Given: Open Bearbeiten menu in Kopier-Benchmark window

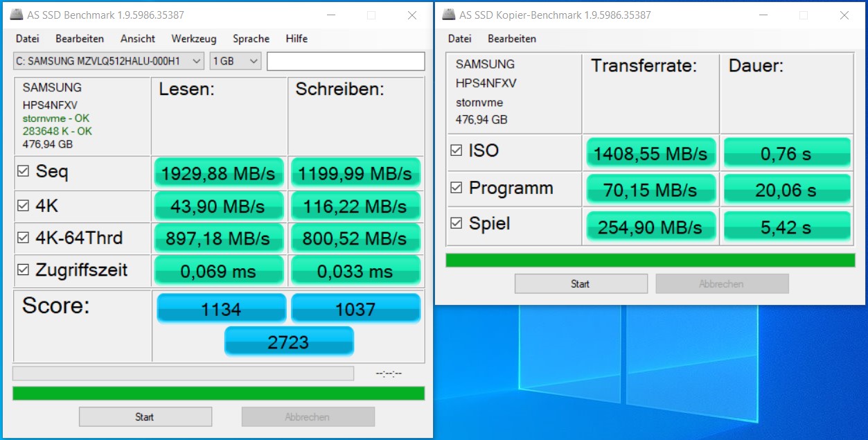Looking at the screenshot, I should (x=512, y=39).
